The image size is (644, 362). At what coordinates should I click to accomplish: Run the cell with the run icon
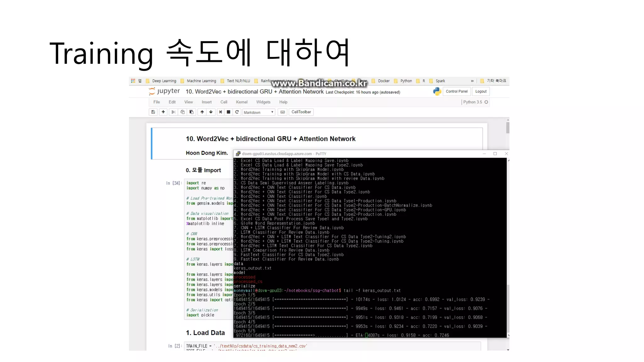[x=220, y=112]
